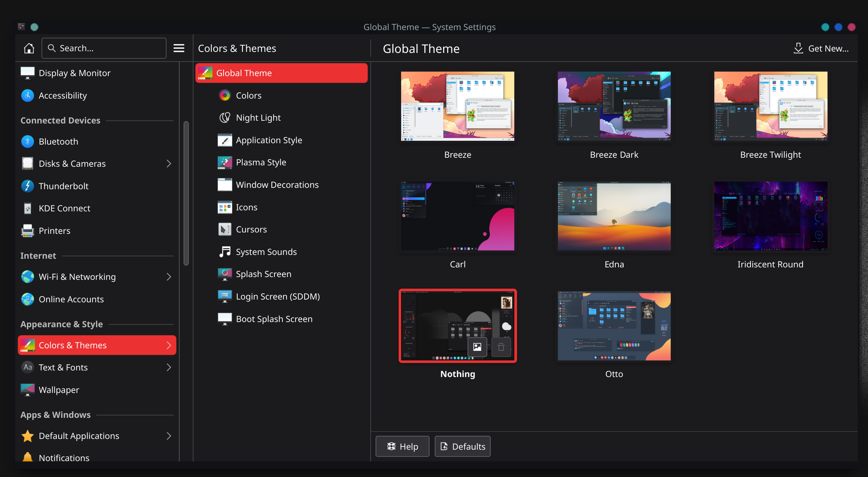868x477 pixels.
Task: Click the trash delete icon on Nothing theme
Action: click(x=501, y=347)
